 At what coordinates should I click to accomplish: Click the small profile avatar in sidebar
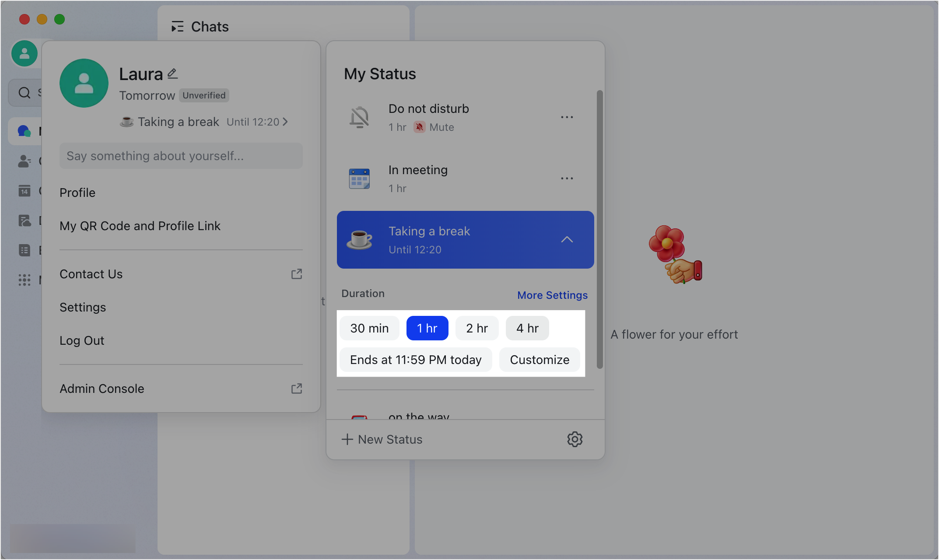pyautogui.click(x=25, y=53)
